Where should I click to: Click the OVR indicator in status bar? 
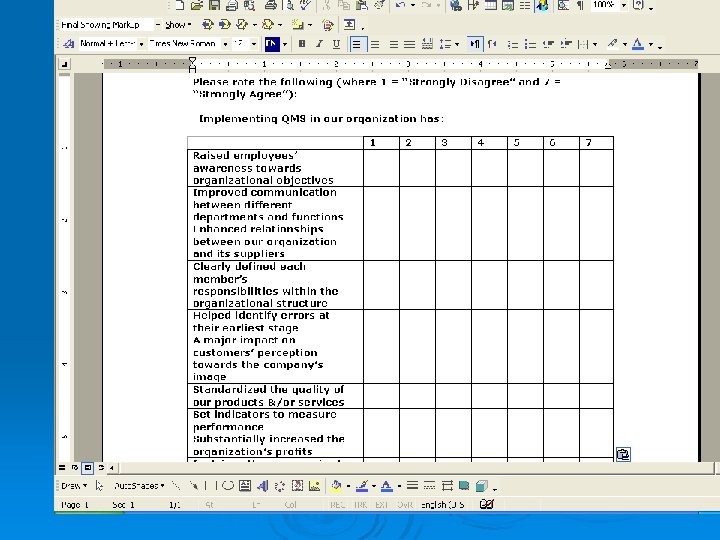coord(405,505)
